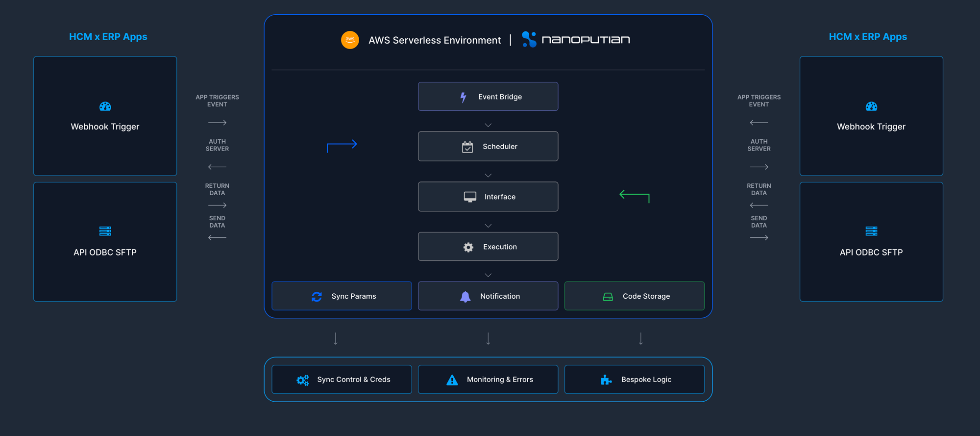Screen dimensions: 980x436
Task: Click the left HCM x ERP Apps heading
Action: 108,37
